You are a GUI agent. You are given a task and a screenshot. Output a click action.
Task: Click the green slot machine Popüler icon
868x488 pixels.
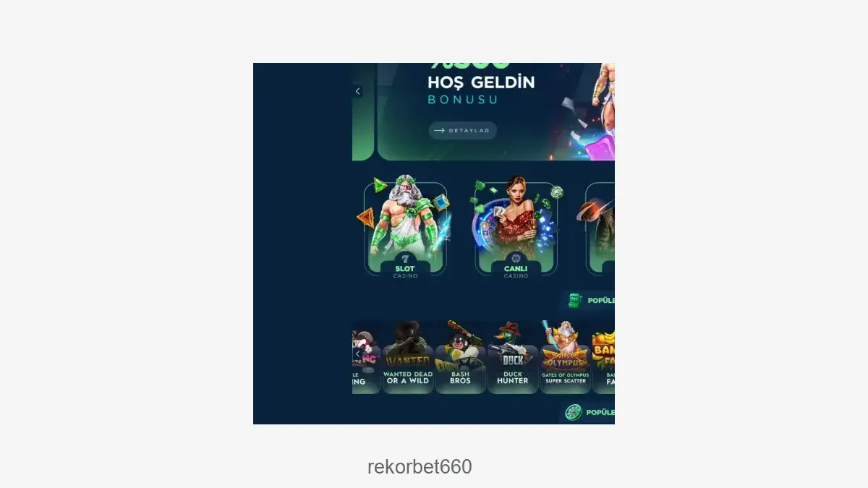tap(575, 300)
